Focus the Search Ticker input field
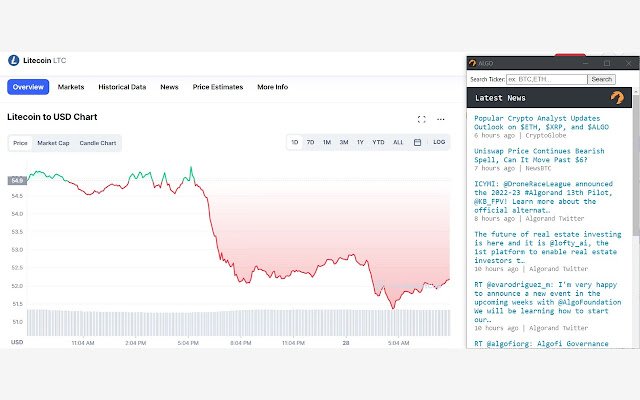 546,79
